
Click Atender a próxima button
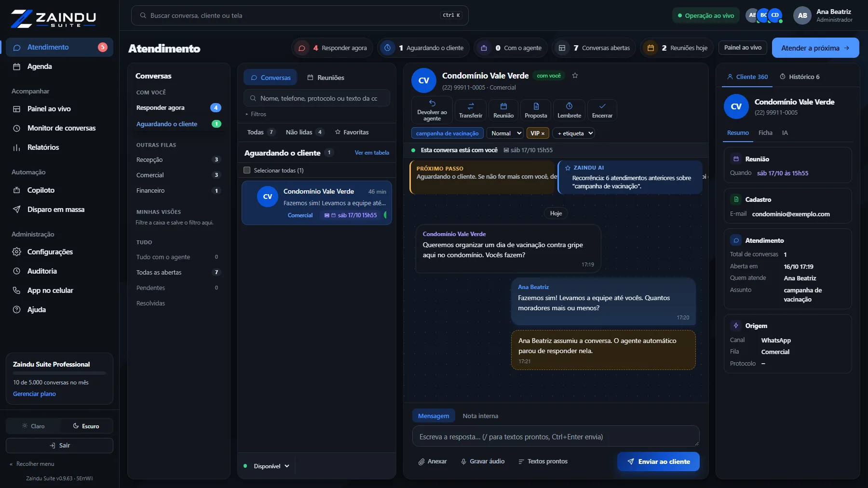click(x=815, y=48)
